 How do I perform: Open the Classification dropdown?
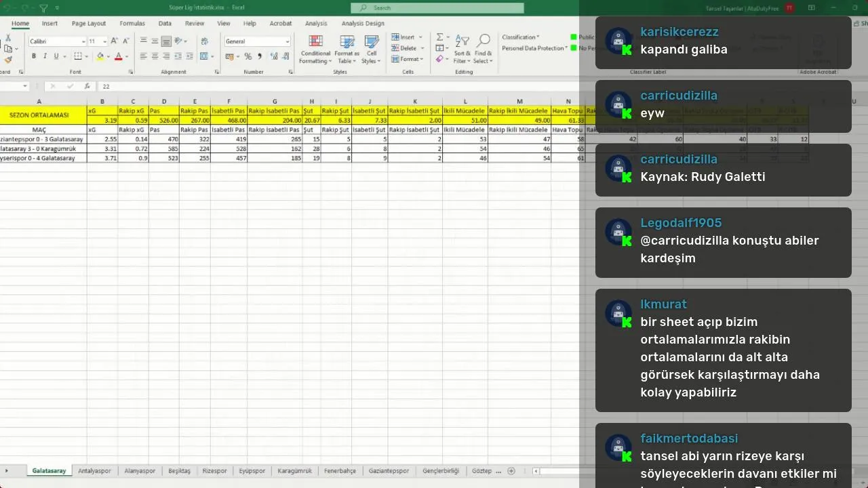click(521, 37)
